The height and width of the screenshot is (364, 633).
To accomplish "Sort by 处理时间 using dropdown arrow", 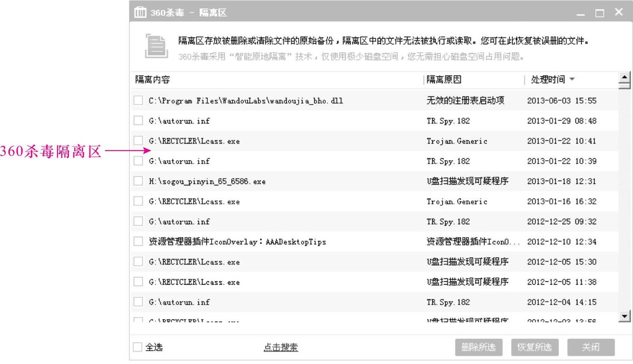I will coord(572,79).
